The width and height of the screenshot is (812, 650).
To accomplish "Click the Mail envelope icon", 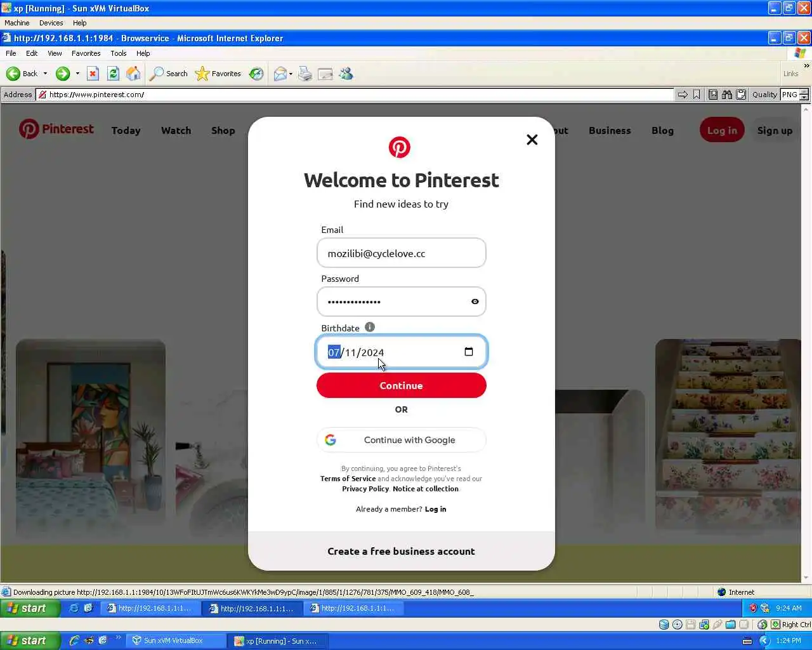I will [x=280, y=74].
